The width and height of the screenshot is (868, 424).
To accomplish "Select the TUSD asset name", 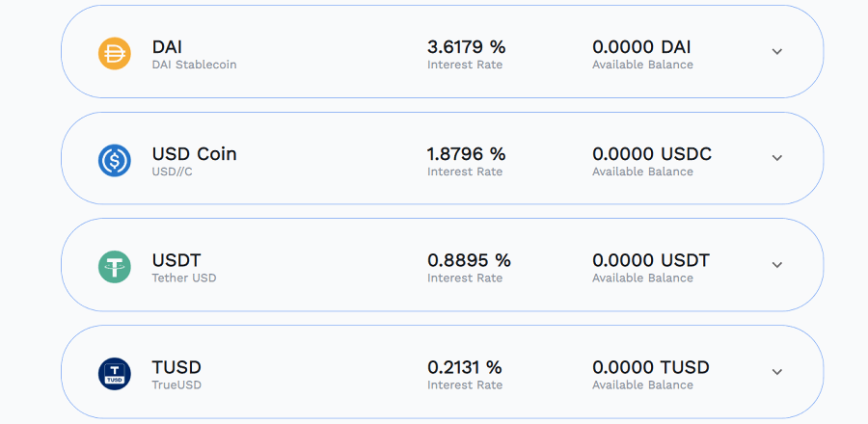I will point(176,367).
